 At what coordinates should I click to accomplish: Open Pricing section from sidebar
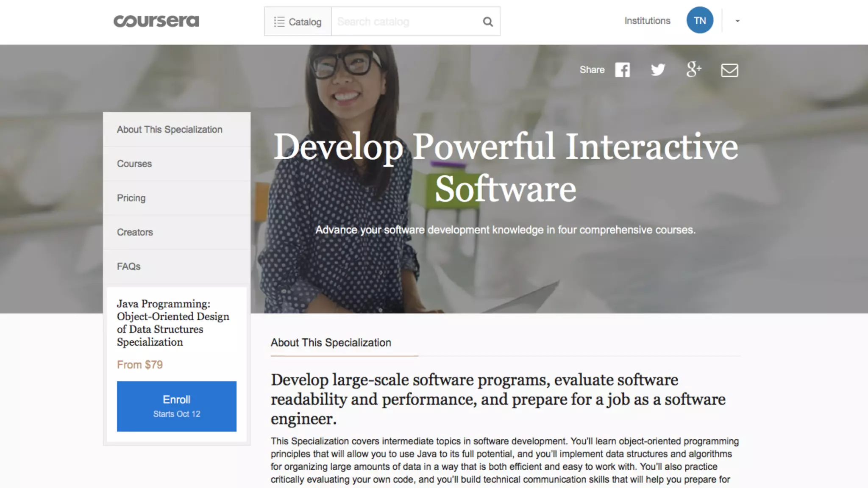(x=131, y=198)
